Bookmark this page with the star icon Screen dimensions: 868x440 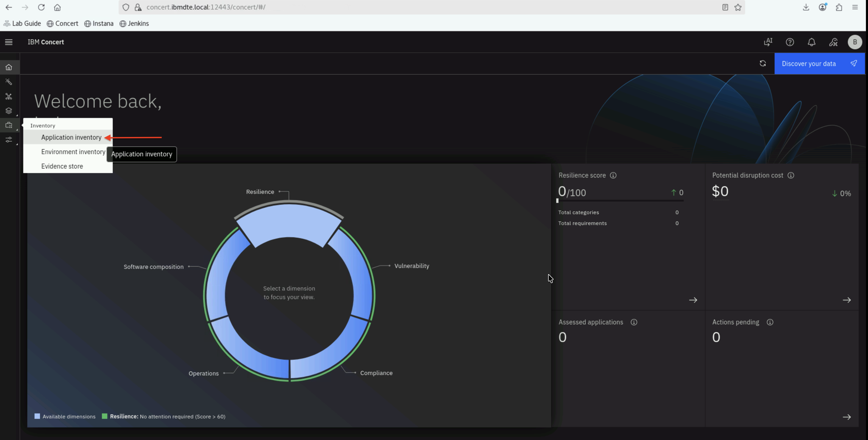coord(738,7)
